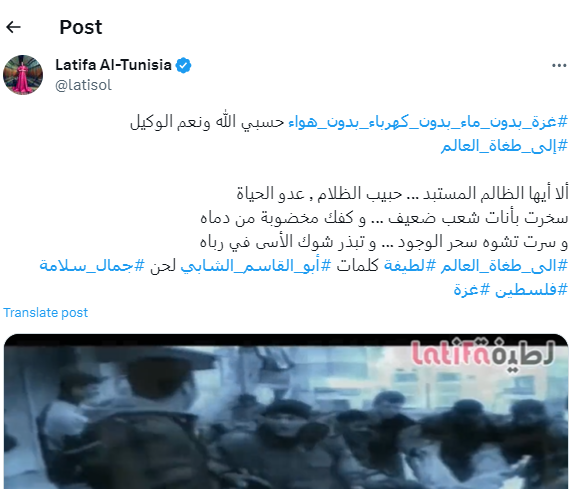Screen dimensions: 577x489
Task: Click the Latifa Al-Tunisia display name
Action: tap(113, 65)
